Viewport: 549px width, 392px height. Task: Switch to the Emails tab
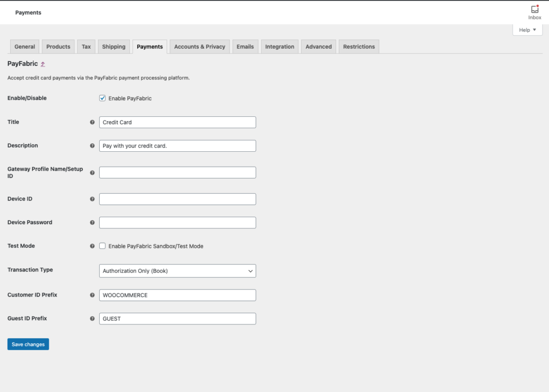coord(245,47)
